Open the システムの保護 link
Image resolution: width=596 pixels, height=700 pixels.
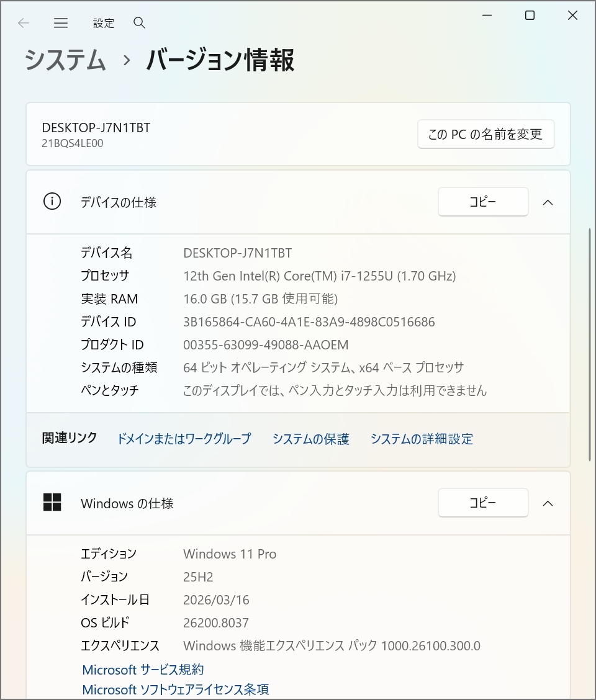pyautogui.click(x=310, y=439)
